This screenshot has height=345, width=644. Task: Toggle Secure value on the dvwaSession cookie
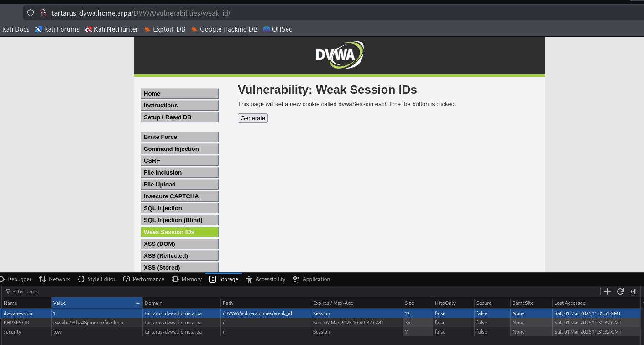pyautogui.click(x=482, y=313)
